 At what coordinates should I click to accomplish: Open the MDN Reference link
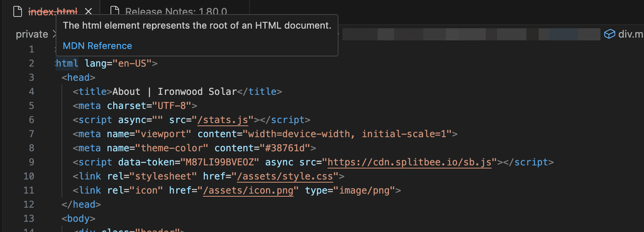pos(97,46)
